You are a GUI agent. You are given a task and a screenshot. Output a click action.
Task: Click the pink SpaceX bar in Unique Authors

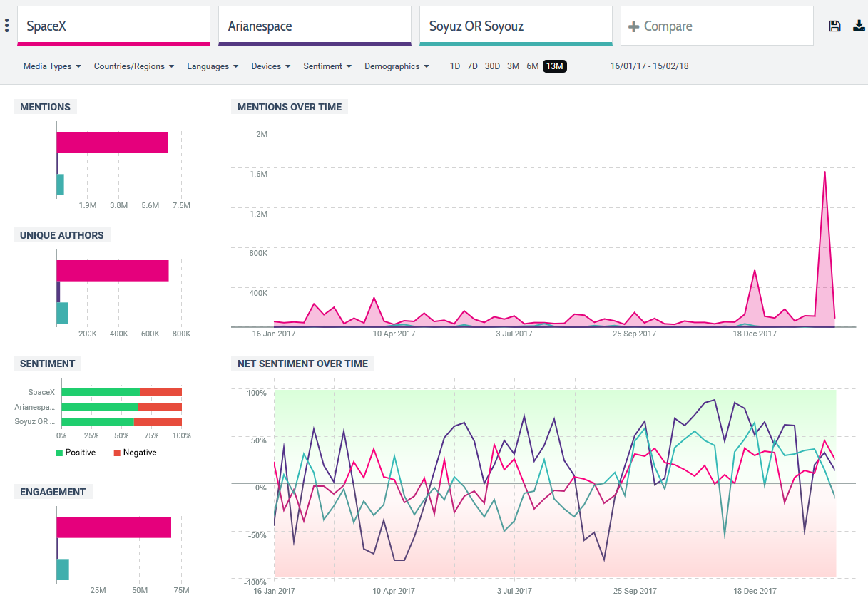pos(113,271)
